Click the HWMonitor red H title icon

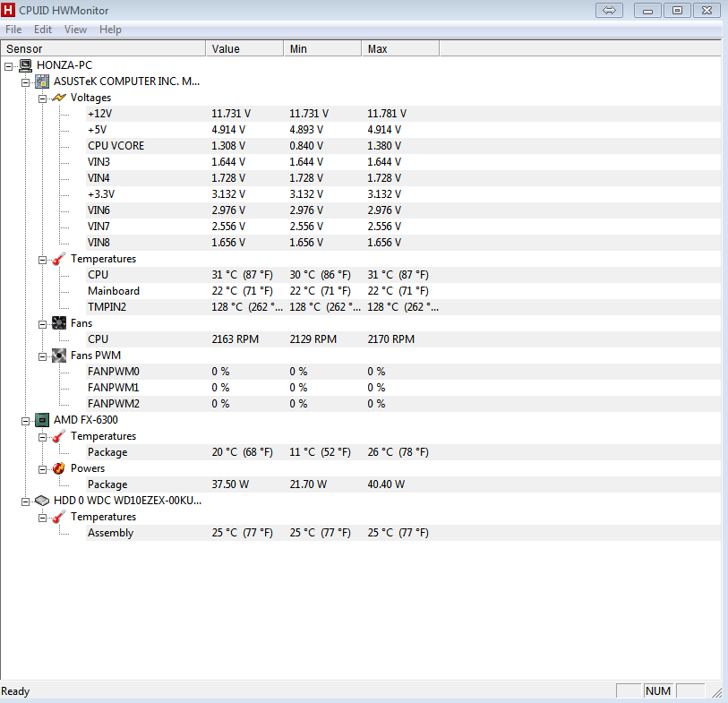8,10
